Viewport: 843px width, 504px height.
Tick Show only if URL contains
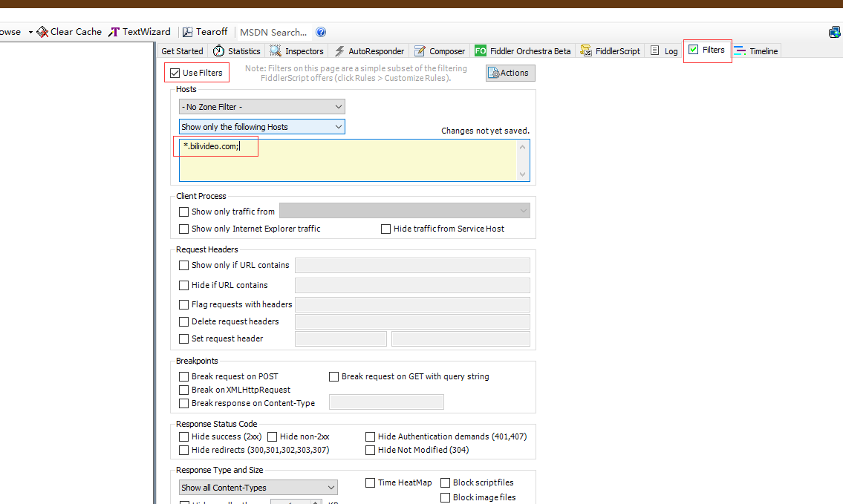point(184,266)
